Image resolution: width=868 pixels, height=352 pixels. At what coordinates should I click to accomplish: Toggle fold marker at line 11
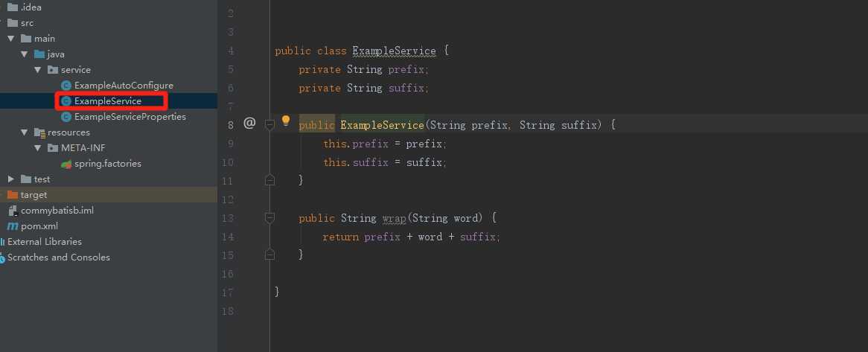click(269, 180)
